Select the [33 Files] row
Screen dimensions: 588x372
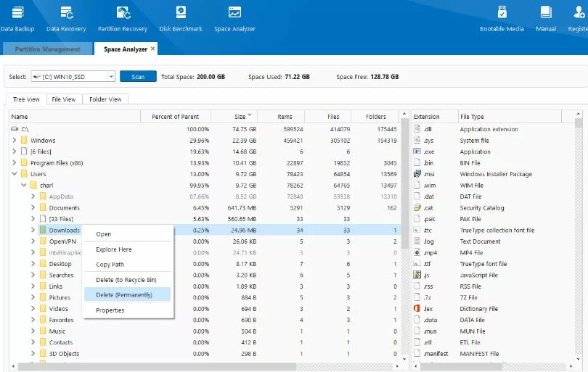point(205,219)
